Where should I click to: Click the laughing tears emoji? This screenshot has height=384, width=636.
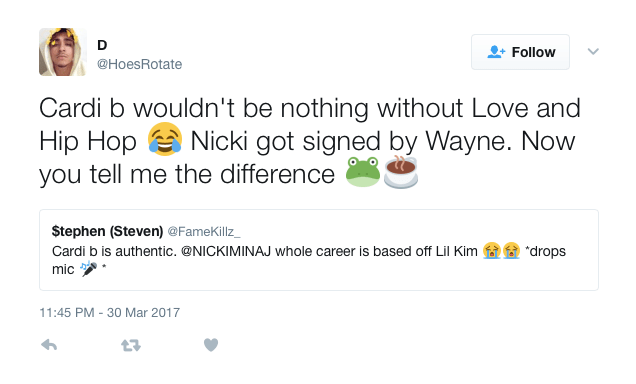click(165, 139)
